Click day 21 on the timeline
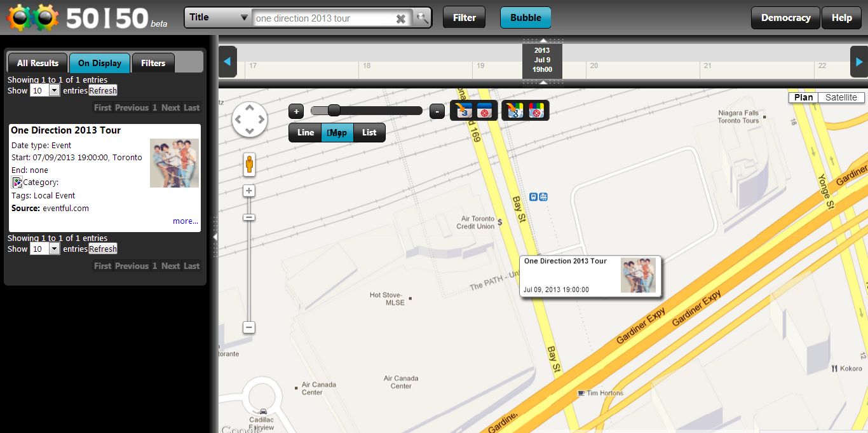This screenshot has height=433, width=868. tap(707, 65)
